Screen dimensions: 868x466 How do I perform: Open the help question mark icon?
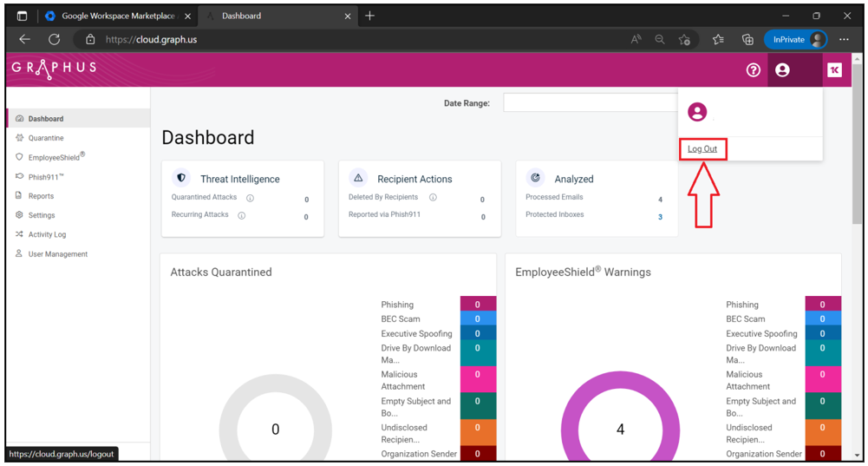(x=753, y=69)
